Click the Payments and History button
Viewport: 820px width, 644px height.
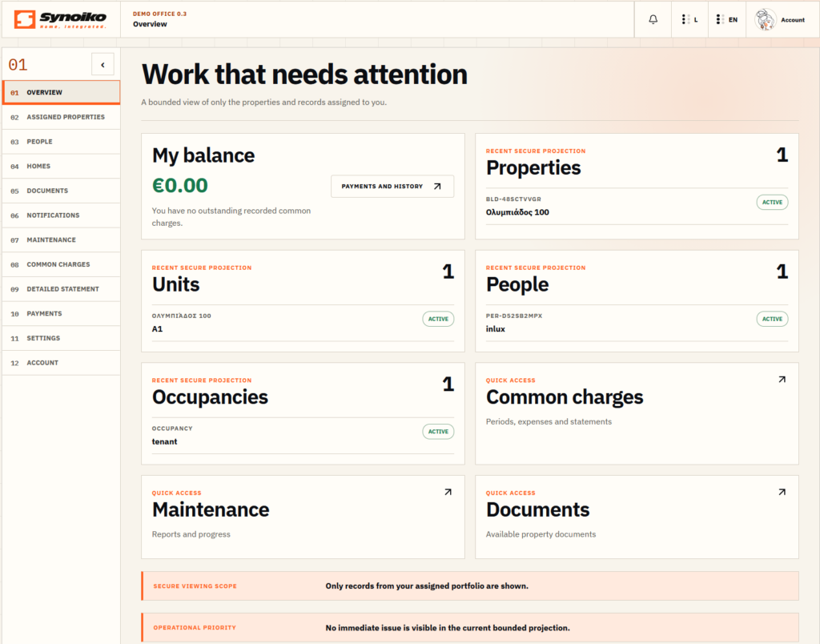[x=392, y=187]
